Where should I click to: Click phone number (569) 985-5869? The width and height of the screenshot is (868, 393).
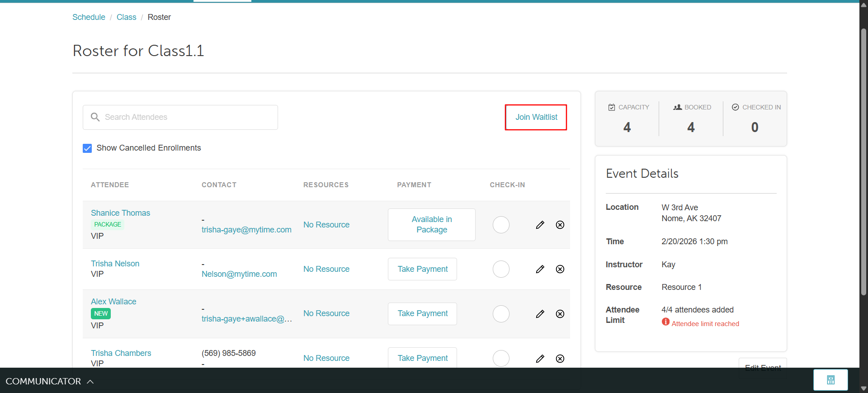pos(229,353)
